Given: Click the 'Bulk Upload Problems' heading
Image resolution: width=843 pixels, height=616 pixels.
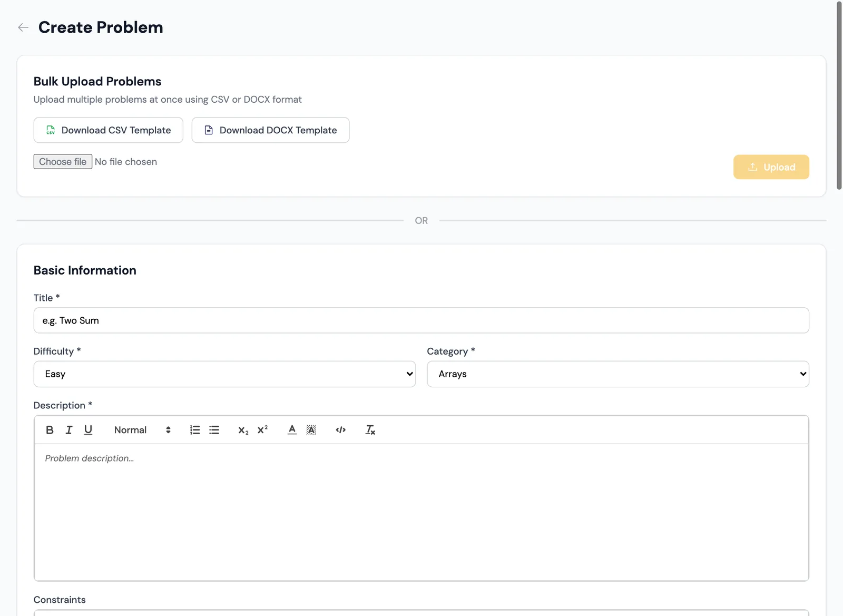Looking at the screenshot, I should [97, 82].
